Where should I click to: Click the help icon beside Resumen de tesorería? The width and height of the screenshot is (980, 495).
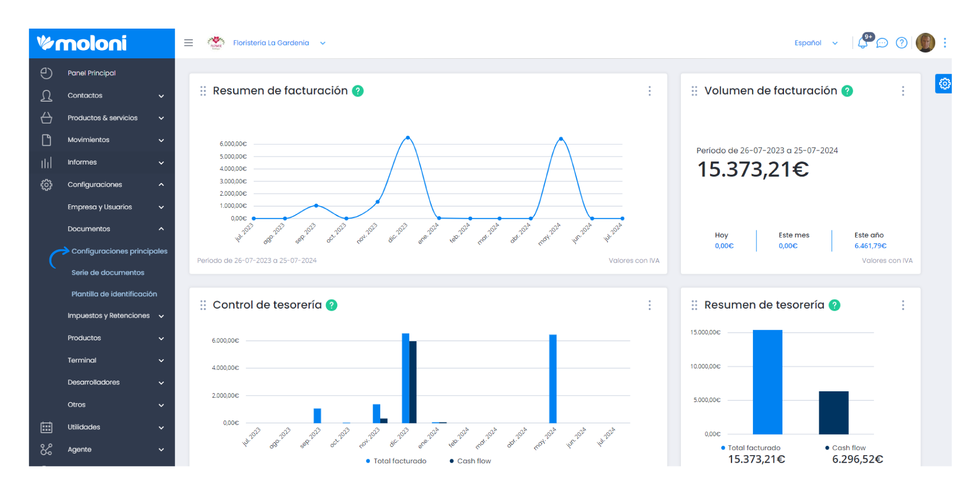coord(835,305)
